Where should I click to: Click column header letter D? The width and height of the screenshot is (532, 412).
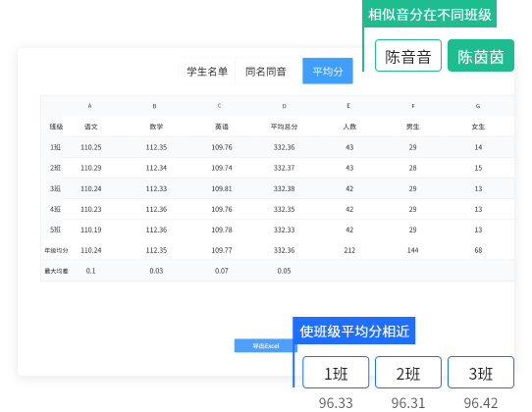(x=284, y=106)
